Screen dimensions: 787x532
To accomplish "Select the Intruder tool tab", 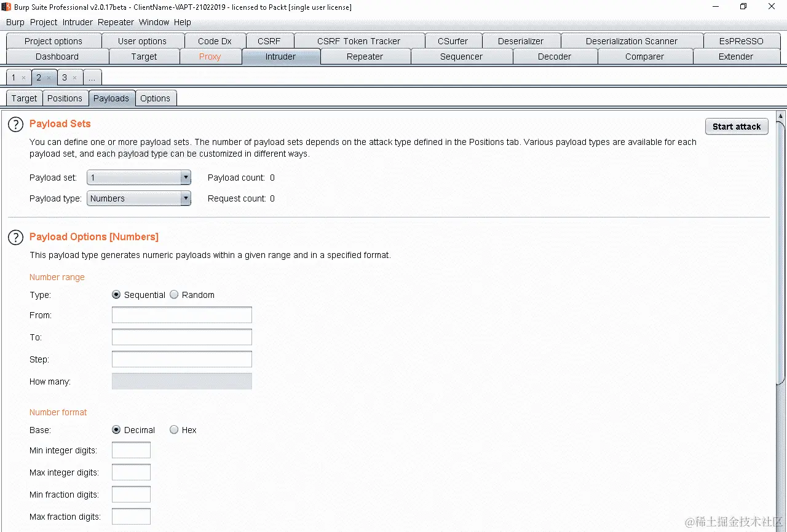I will pyautogui.click(x=280, y=57).
